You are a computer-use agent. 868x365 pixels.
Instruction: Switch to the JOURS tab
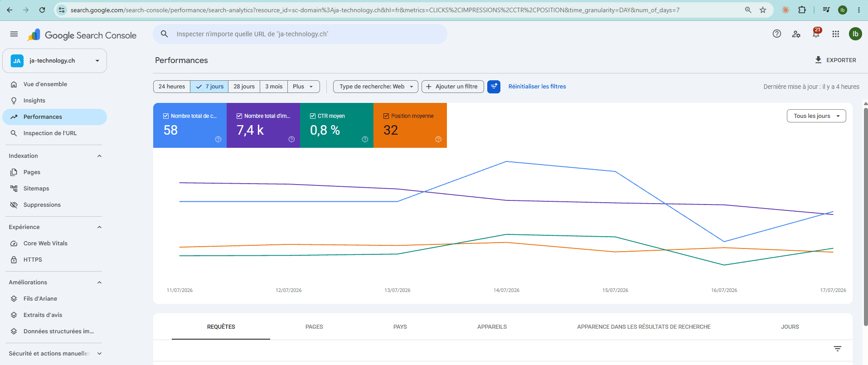pyautogui.click(x=790, y=327)
